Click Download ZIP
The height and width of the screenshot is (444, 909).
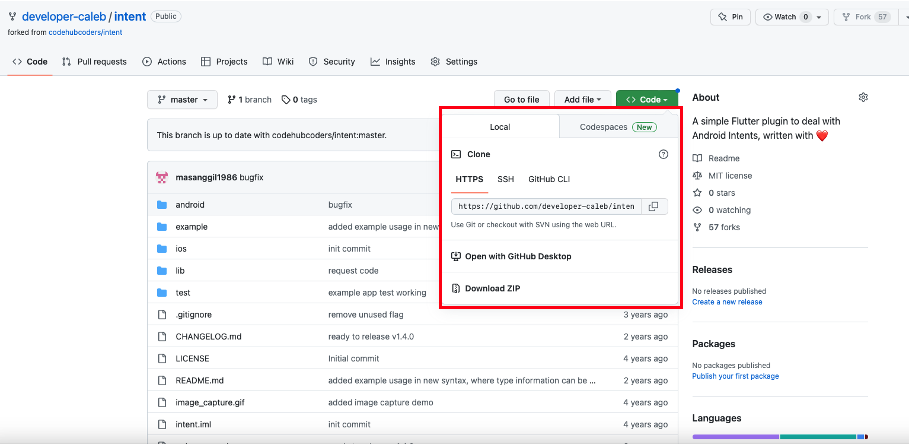[486, 288]
